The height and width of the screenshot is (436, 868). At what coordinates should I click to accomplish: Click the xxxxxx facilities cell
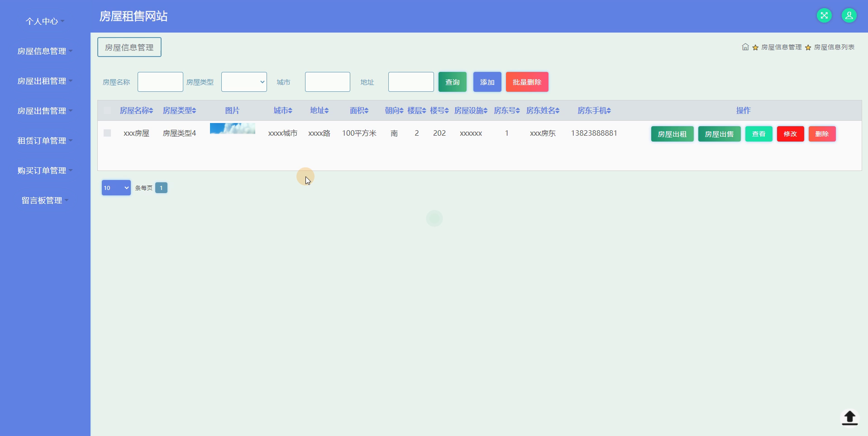click(x=471, y=133)
